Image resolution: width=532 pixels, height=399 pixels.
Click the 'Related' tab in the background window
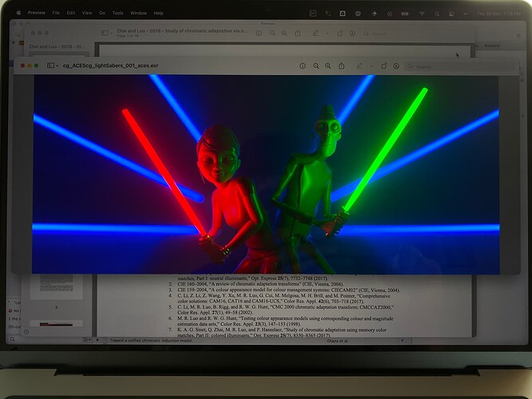click(x=492, y=45)
